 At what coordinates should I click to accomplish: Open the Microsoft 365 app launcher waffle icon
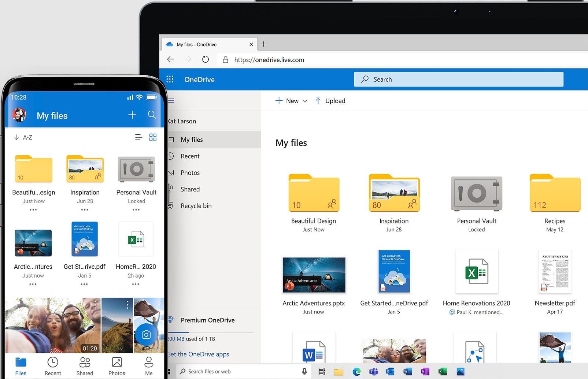pyautogui.click(x=170, y=79)
